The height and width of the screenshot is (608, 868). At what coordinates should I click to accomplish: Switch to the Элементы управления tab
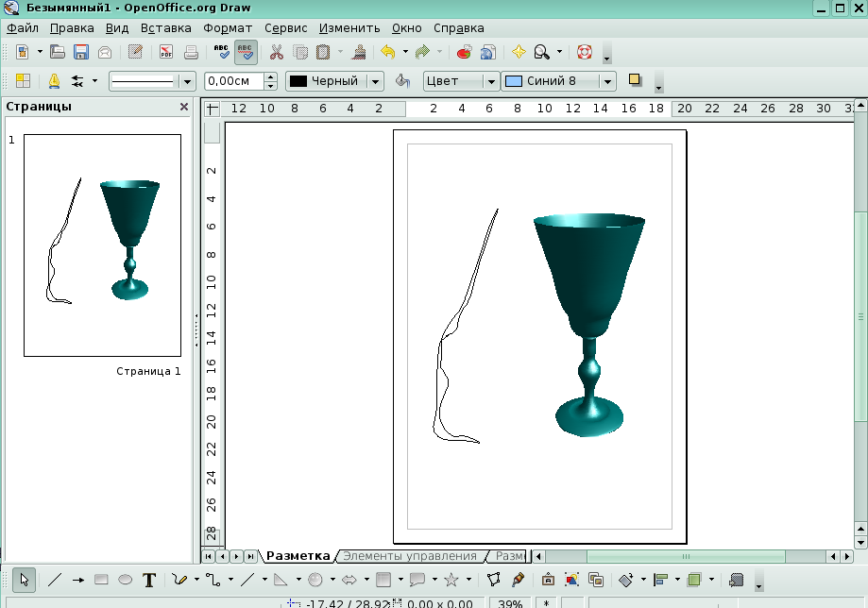(x=409, y=556)
